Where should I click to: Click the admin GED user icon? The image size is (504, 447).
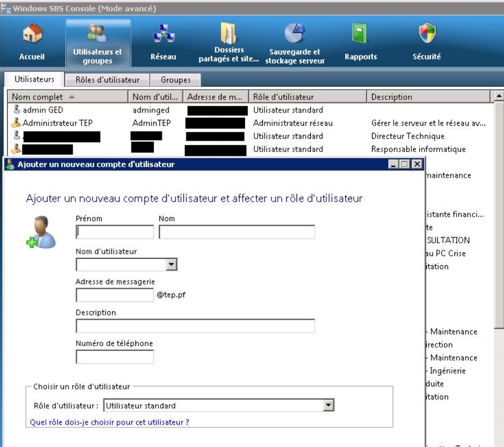[x=17, y=110]
